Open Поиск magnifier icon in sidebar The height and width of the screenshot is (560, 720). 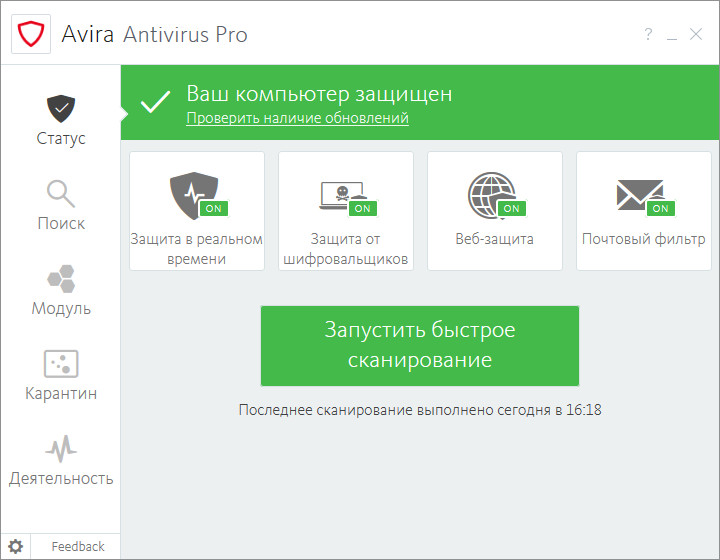point(61,192)
